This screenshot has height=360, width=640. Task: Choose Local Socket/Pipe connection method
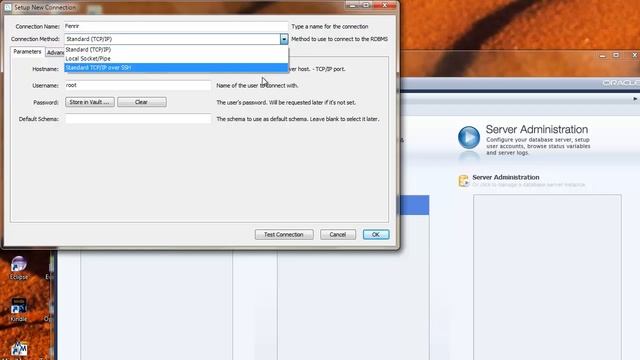coord(176,59)
